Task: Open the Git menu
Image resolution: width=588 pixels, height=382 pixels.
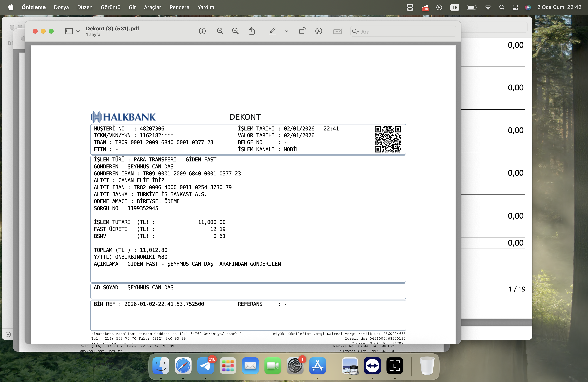Action: click(x=132, y=7)
